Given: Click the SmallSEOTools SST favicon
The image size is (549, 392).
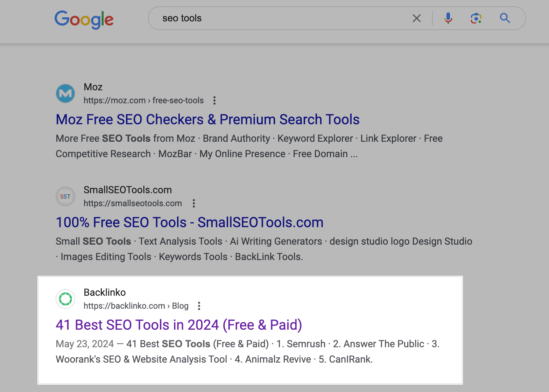Looking at the screenshot, I should [x=65, y=196].
